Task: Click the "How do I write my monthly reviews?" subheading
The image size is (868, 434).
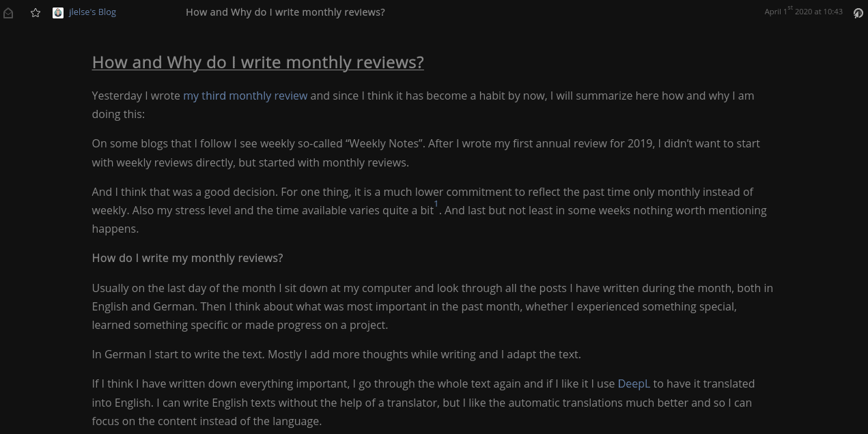Action: point(187,258)
